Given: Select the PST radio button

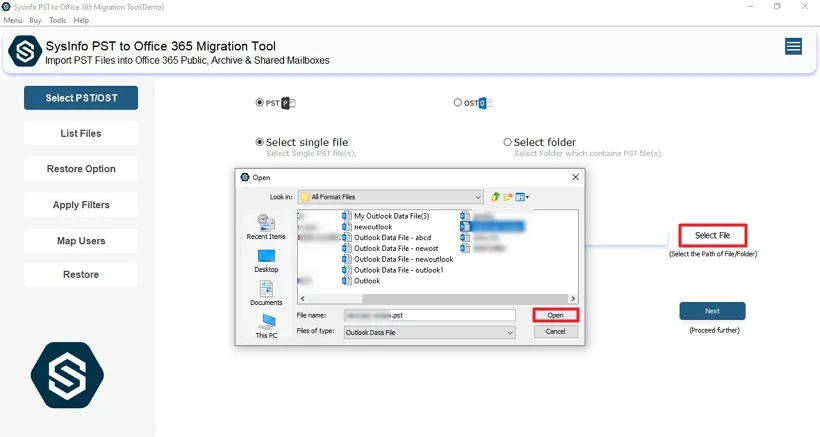Looking at the screenshot, I should (x=259, y=102).
